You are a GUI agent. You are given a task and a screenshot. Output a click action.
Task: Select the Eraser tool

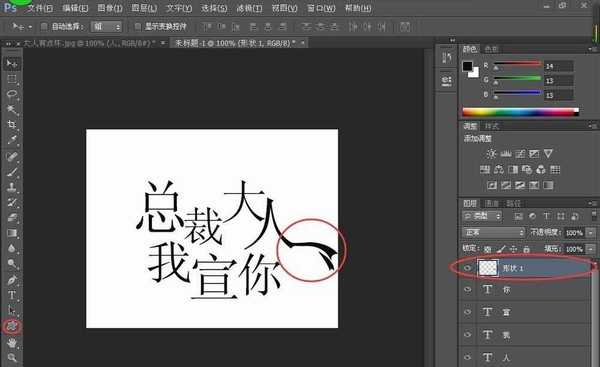12,217
